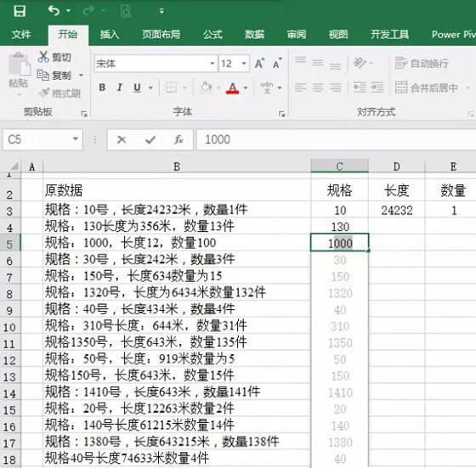This screenshot has height=468, width=476.
Task: Click the center align text icon
Action: click(x=318, y=87)
